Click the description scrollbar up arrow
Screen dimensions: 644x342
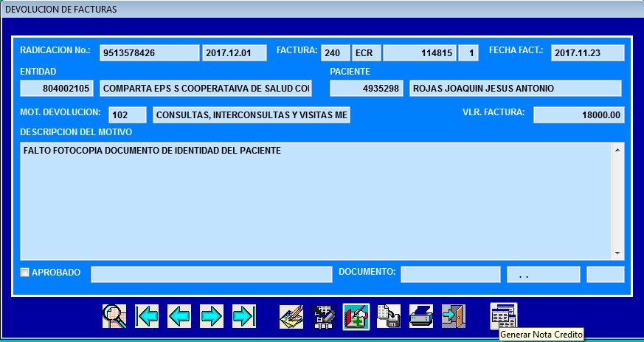pyautogui.click(x=617, y=150)
